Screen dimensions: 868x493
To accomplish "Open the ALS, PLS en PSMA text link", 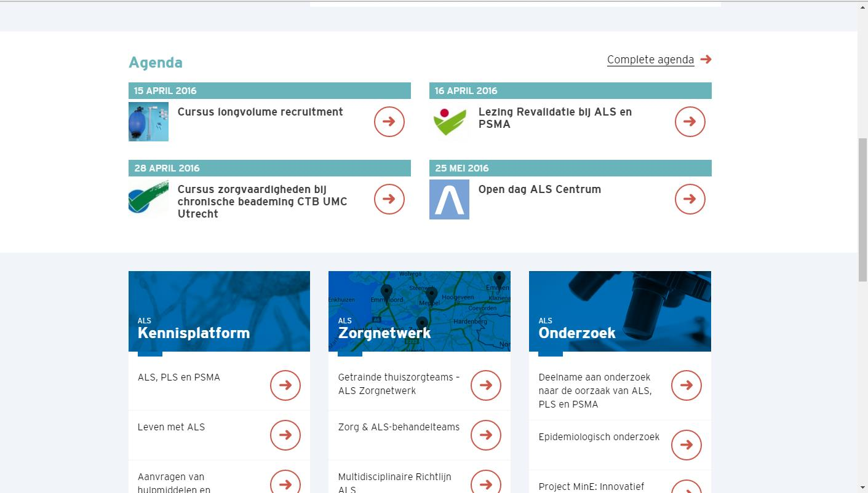I will click(x=179, y=377).
